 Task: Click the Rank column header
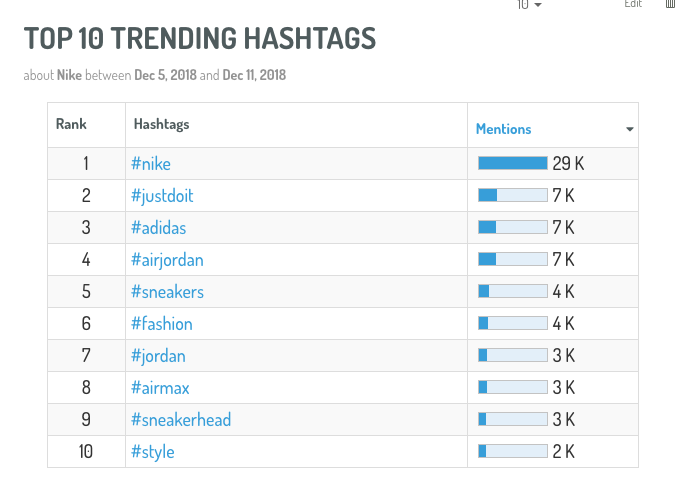pyautogui.click(x=71, y=124)
